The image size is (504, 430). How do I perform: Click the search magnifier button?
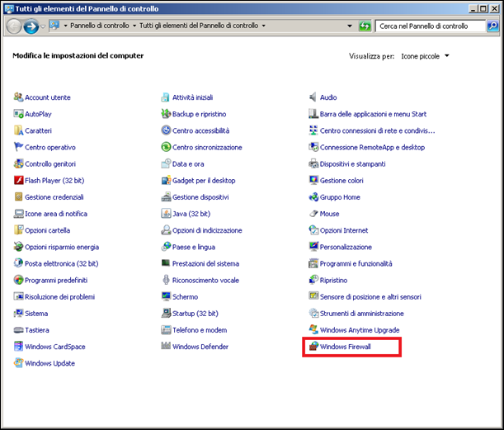point(492,26)
